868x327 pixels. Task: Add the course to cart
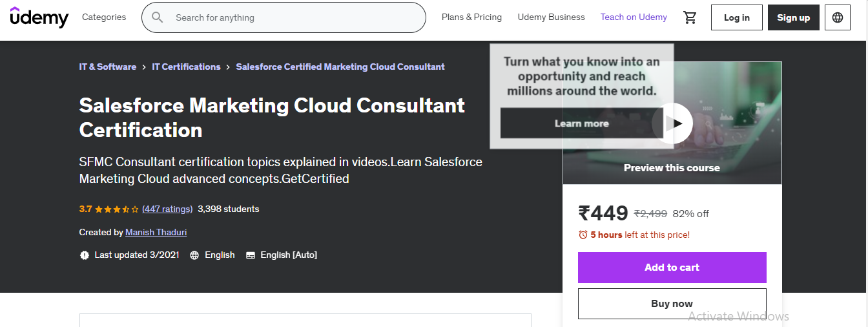672,268
